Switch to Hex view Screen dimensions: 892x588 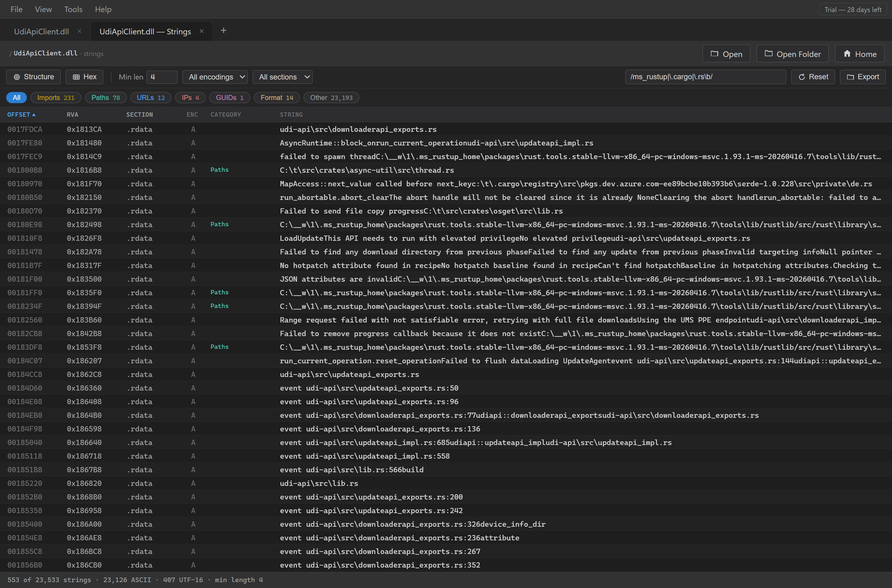(x=85, y=77)
